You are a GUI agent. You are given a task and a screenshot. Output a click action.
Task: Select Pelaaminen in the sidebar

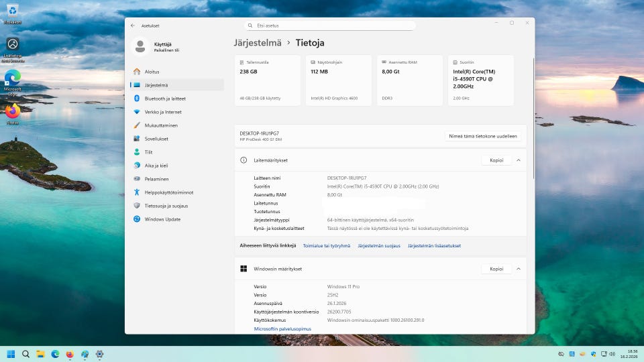[156, 179]
